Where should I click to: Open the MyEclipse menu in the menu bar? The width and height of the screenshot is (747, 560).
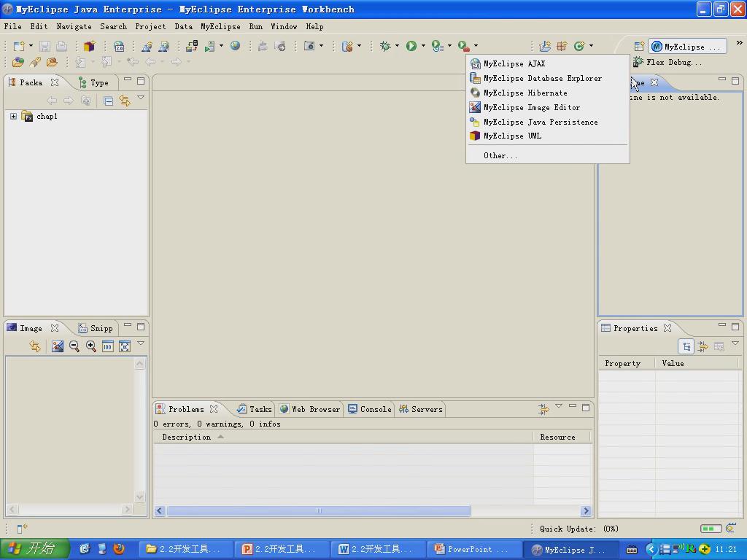(220, 27)
